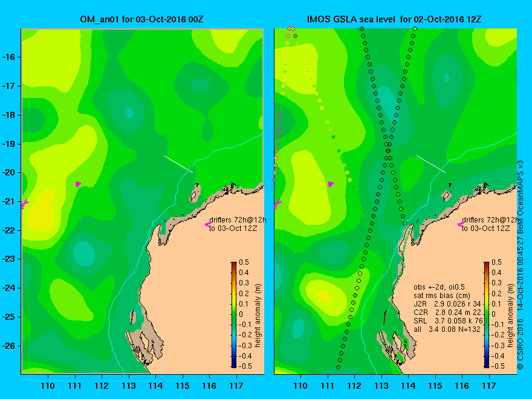Select the C2R satellite statistics row

point(447,313)
